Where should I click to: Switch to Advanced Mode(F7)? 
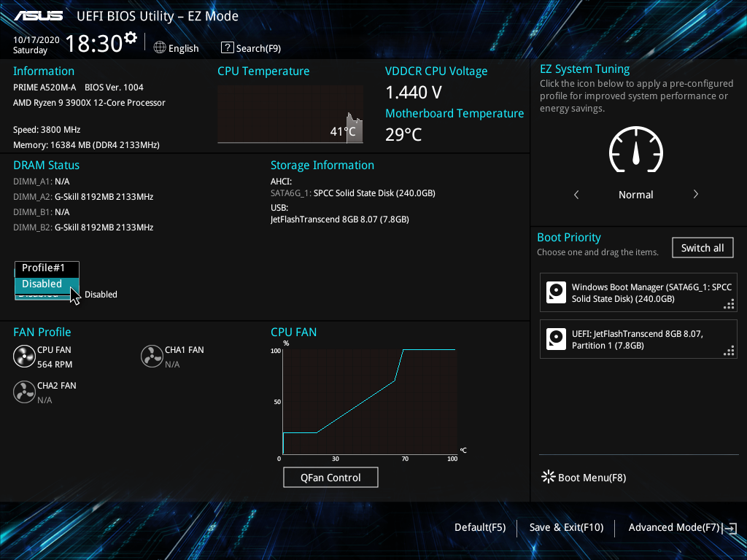point(673,528)
